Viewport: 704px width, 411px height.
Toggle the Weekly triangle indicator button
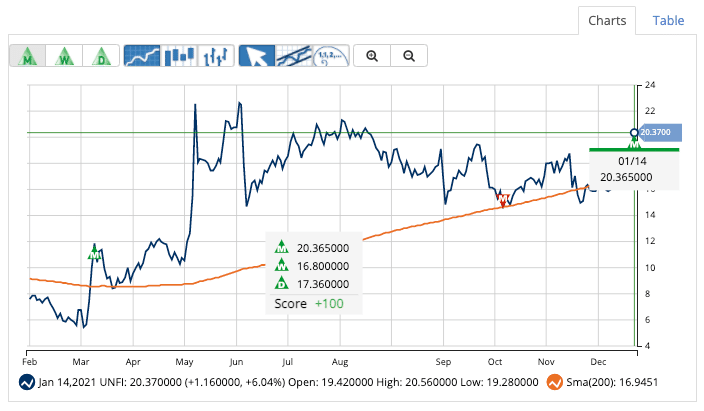(x=64, y=56)
